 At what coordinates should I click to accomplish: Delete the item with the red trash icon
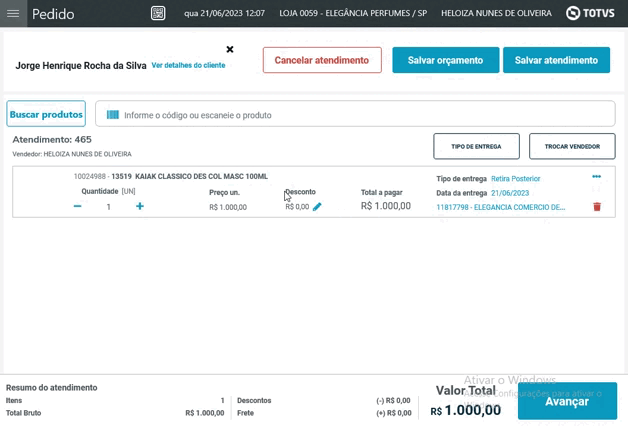pos(597,207)
